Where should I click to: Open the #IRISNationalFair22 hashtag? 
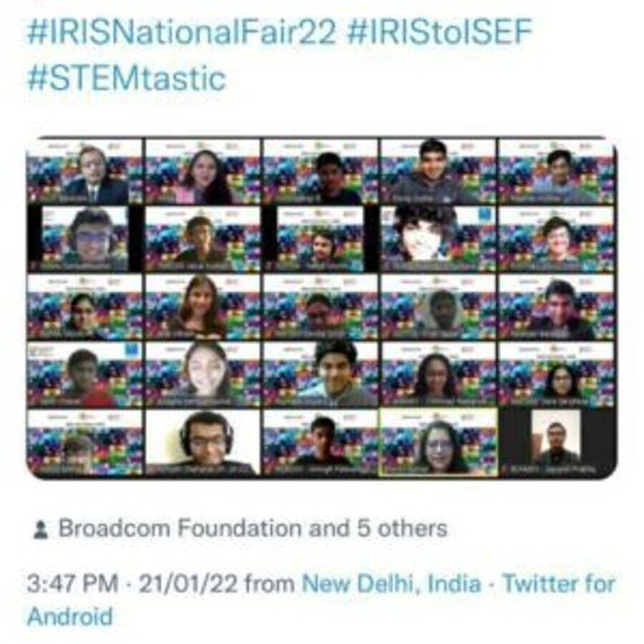coord(182,32)
